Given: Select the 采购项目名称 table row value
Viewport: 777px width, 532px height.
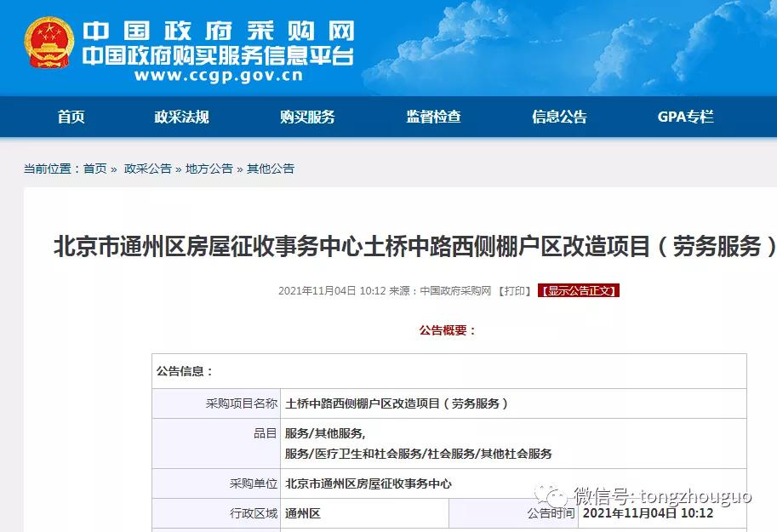Looking at the screenshot, I should coord(400,403).
